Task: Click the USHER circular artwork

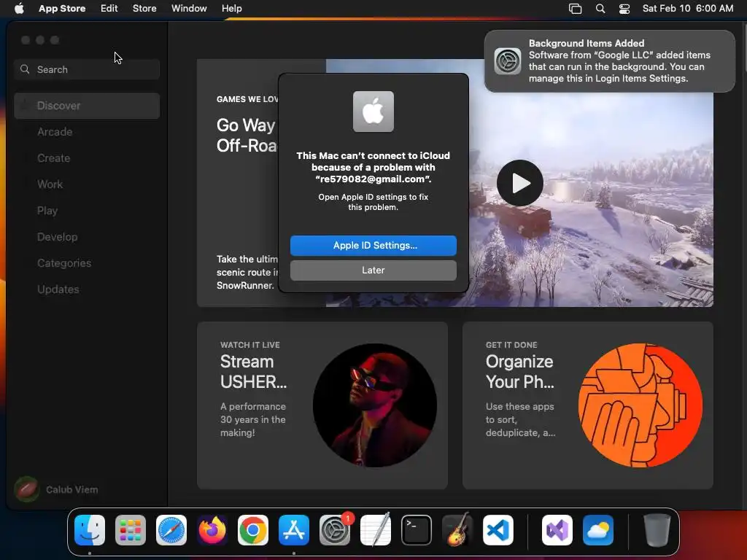Action: pos(374,405)
